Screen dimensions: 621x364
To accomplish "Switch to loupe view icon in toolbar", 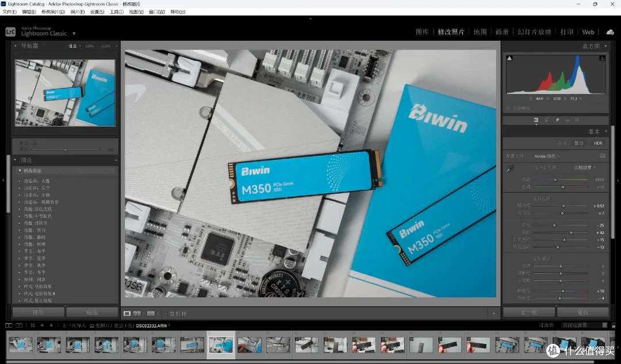I will click(126, 313).
